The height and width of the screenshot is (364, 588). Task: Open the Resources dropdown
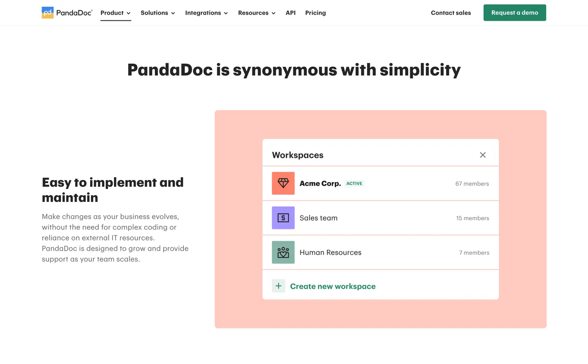[256, 13]
